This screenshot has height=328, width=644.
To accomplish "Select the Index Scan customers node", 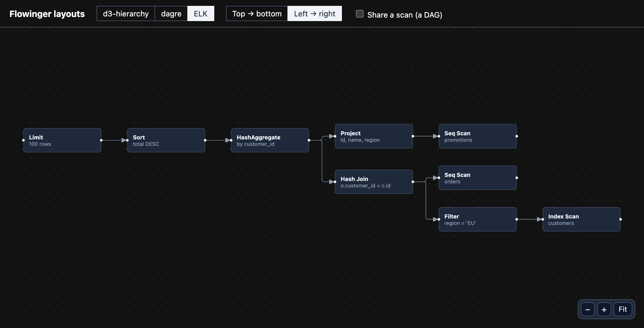I will [582, 219].
